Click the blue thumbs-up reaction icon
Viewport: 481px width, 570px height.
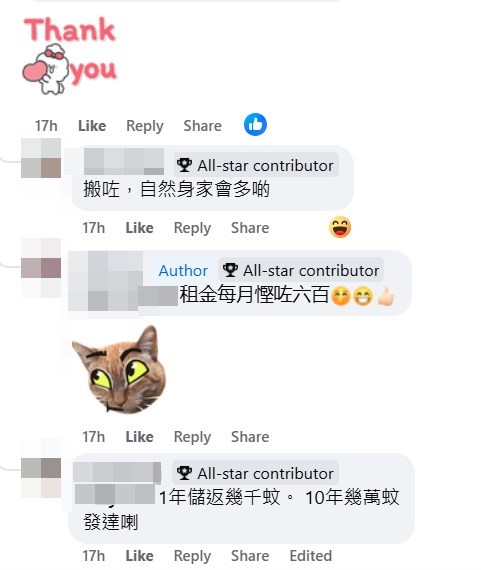[255, 125]
